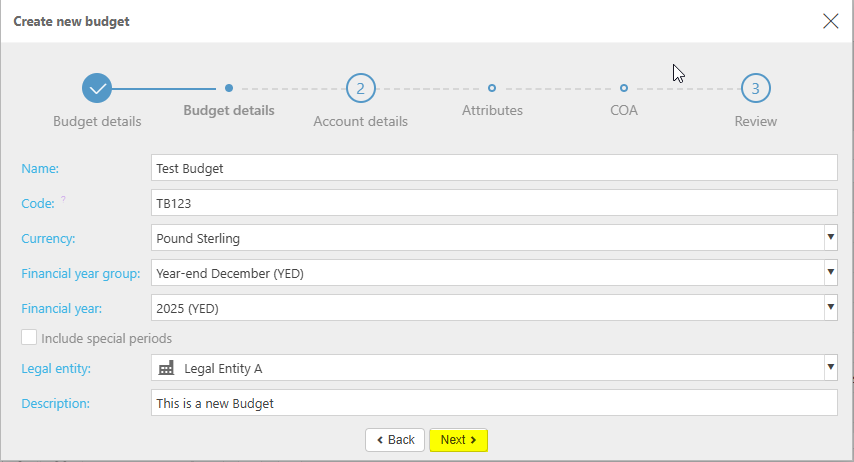Click the Code help question mark icon
This screenshot has height=462, width=854.
[63, 200]
